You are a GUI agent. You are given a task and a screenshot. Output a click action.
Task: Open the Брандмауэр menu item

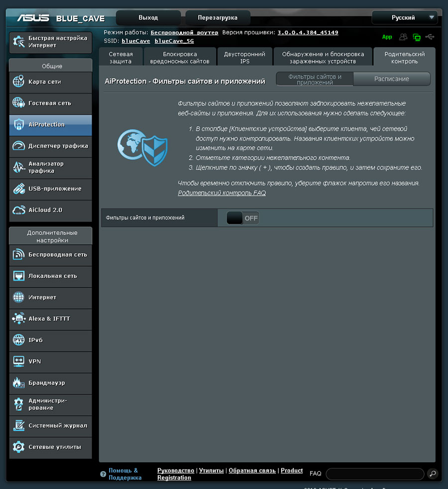click(51, 383)
